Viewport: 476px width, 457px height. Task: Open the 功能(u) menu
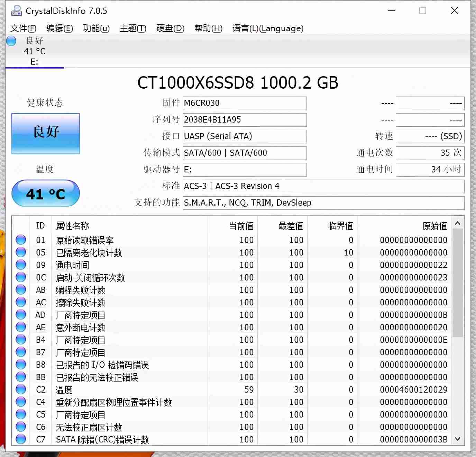96,28
